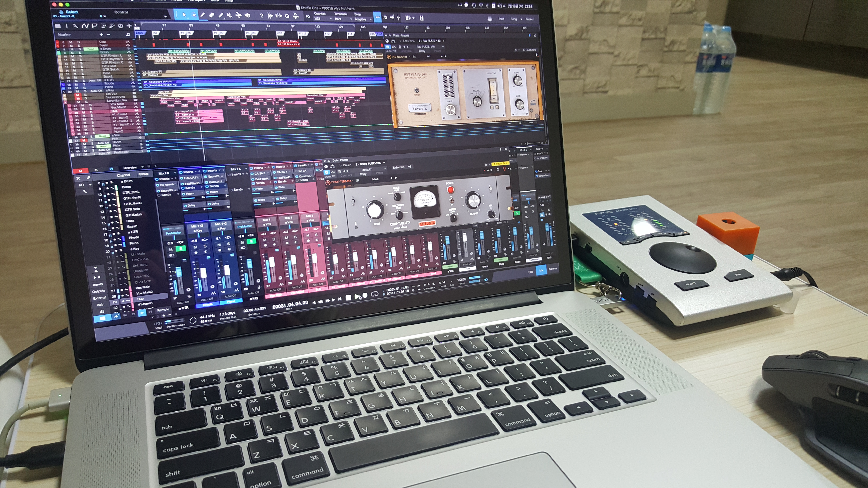Open the IQ quantize panel icon
The height and width of the screenshot is (488, 868).
click(x=308, y=16)
